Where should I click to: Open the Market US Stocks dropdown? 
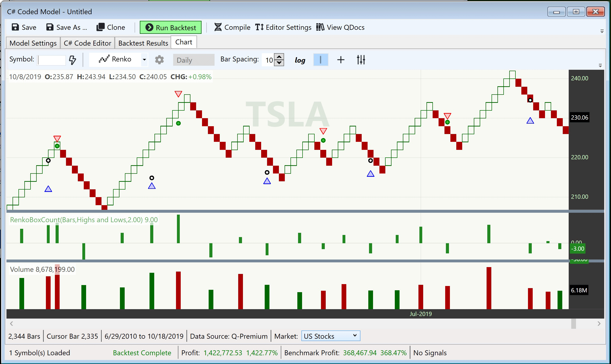[331, 336]
